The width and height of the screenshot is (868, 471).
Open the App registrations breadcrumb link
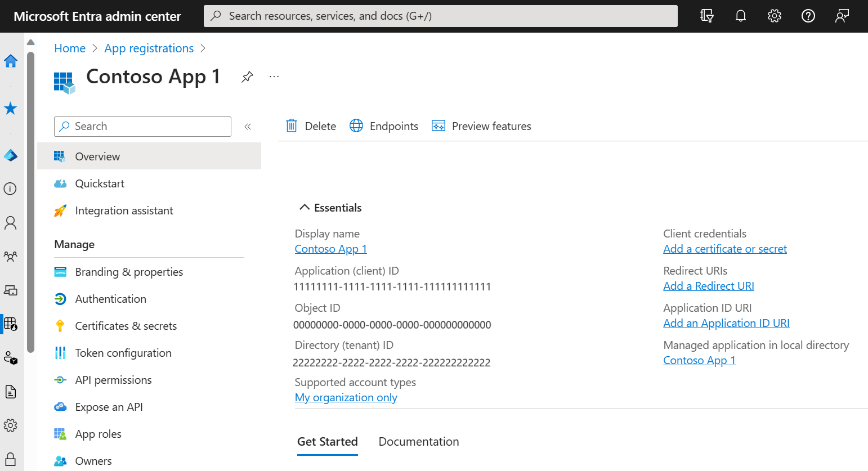[149, 48]
